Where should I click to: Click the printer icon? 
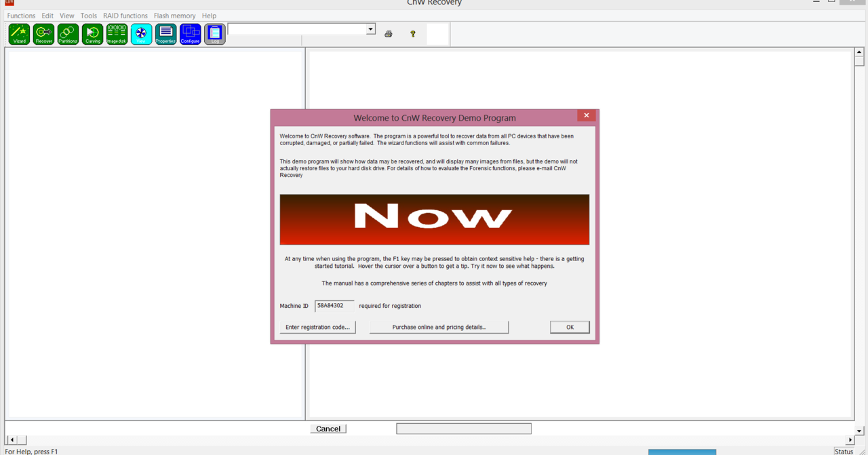point(389,34)
